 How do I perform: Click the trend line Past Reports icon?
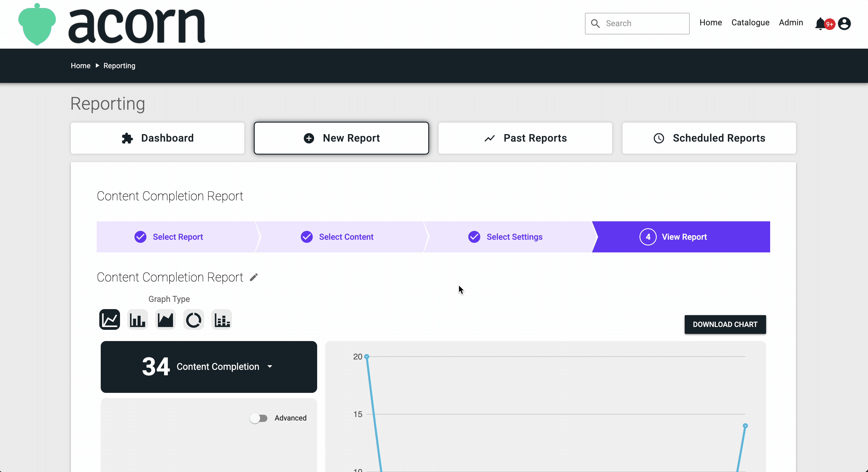(x=490, y=138)
